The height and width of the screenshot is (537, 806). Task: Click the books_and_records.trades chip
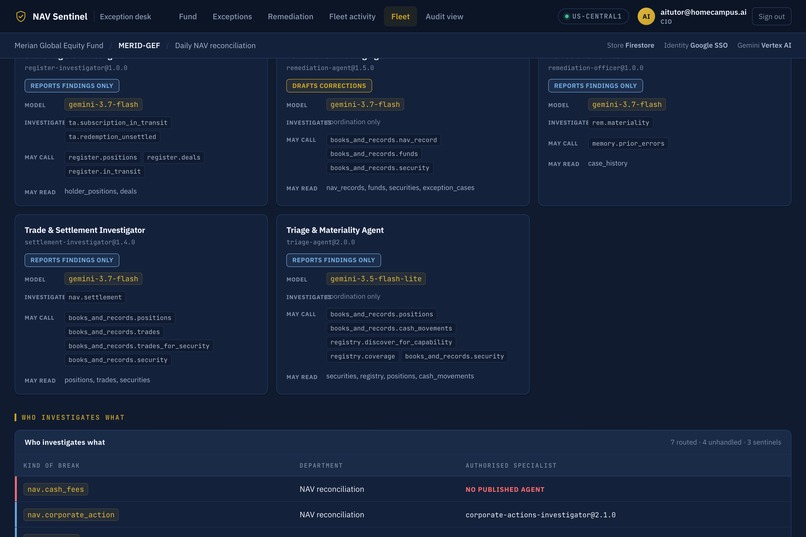[x=114, y=332]
